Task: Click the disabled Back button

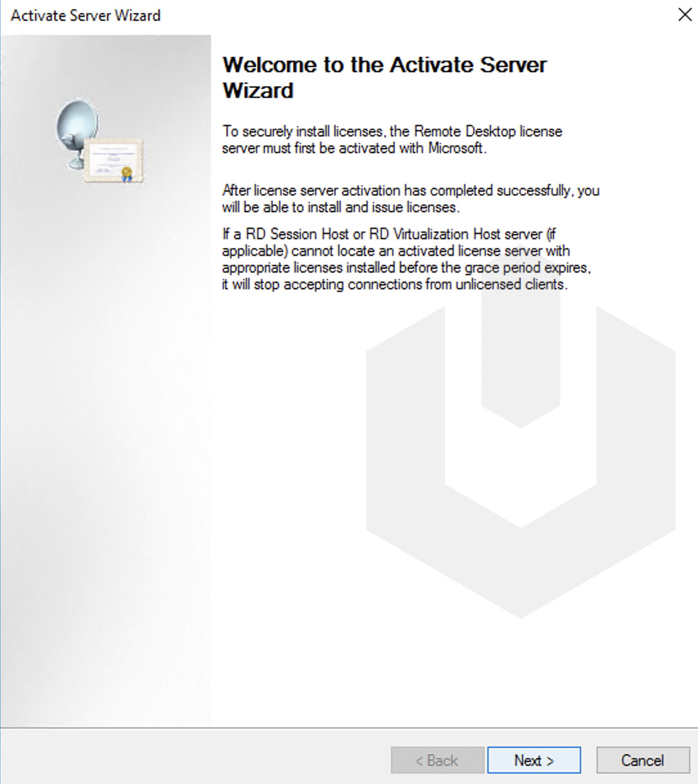Action: pos(438,760)
